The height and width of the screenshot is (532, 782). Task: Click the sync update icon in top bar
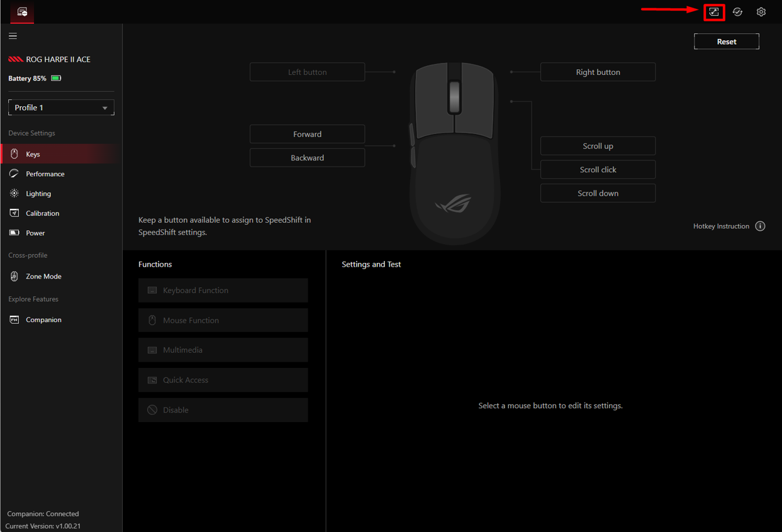tap(737, 12)
